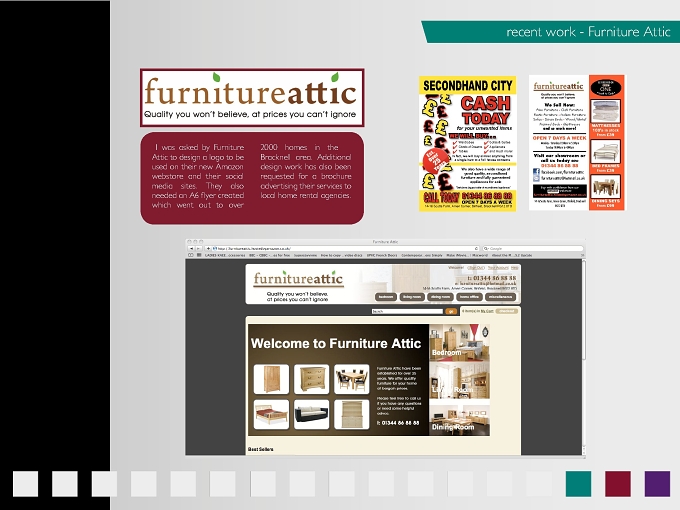The height and width of the screenshot is (510, 680).
Task: Click the checkout button
Action: click(x=507, y=311)
